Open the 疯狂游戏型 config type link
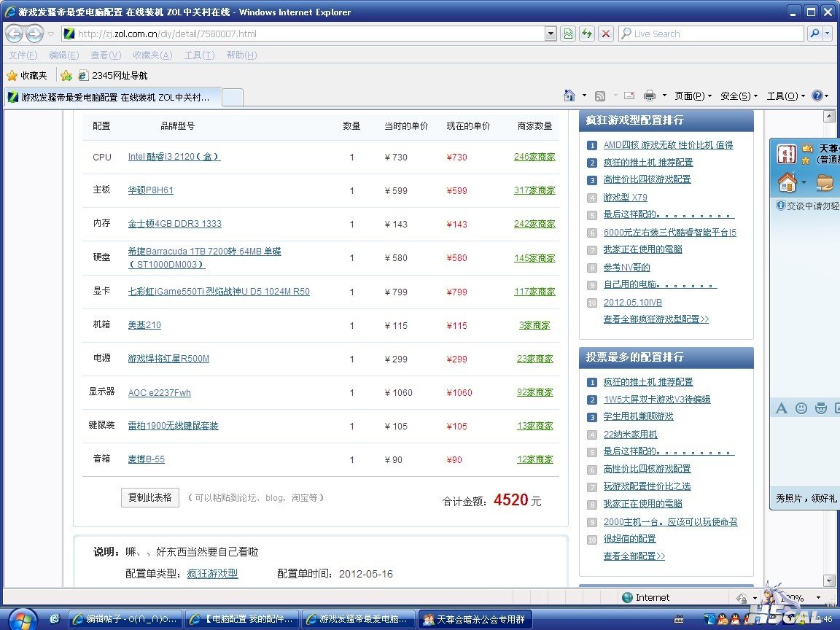The image size is (840, 630). tap(212, 574)
